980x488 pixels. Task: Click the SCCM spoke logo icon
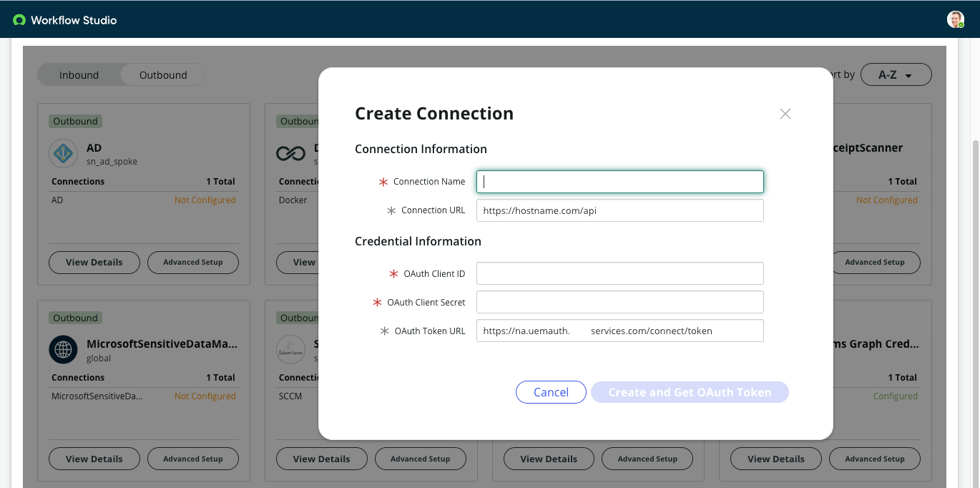pyautogui.click(x=290, y=349)
